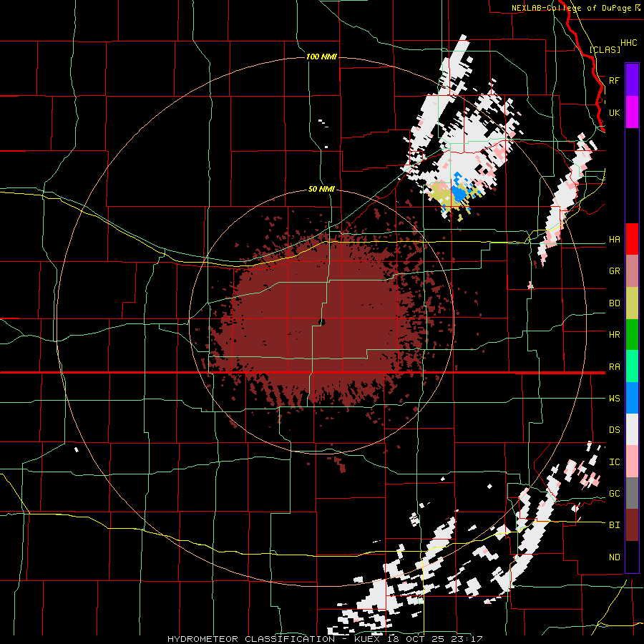Click the DS white legend swatch
The width and height of the screenshot is (644, 644).
[x=632, y=429]
